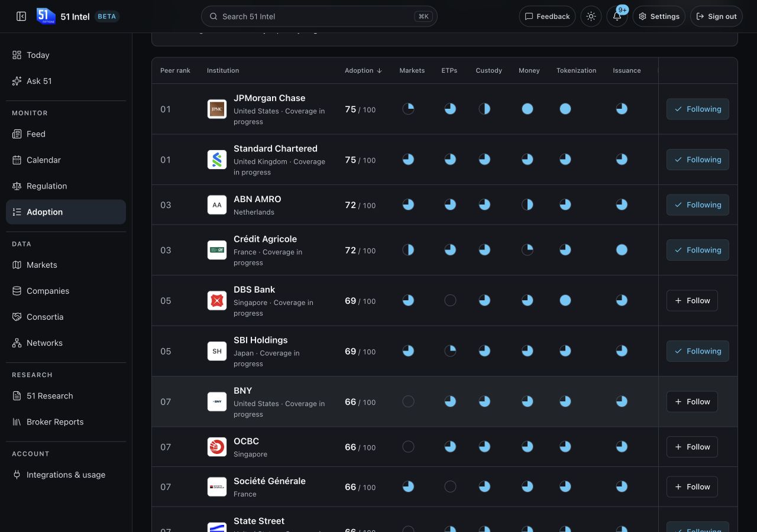Collapse the sidebar with the panel icon
The image size is (757, 532).
21,17
